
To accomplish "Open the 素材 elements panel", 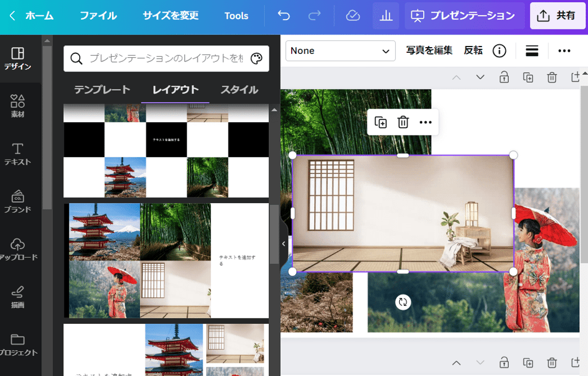I will click(18, 106).
